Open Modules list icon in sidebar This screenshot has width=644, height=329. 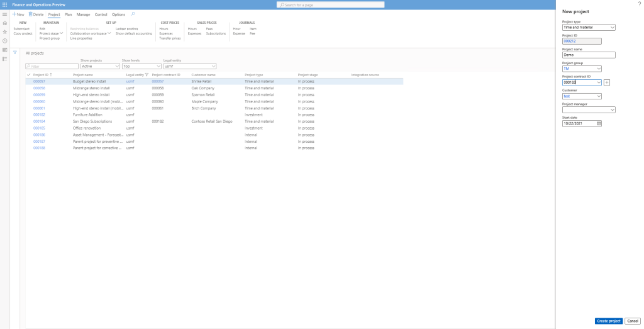(4, 59)
